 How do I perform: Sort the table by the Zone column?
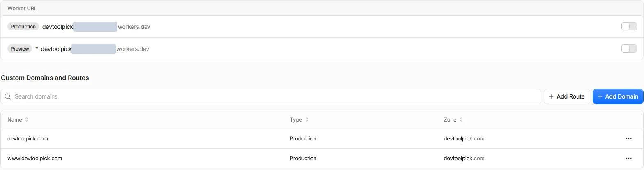click(x=453, y=120)
